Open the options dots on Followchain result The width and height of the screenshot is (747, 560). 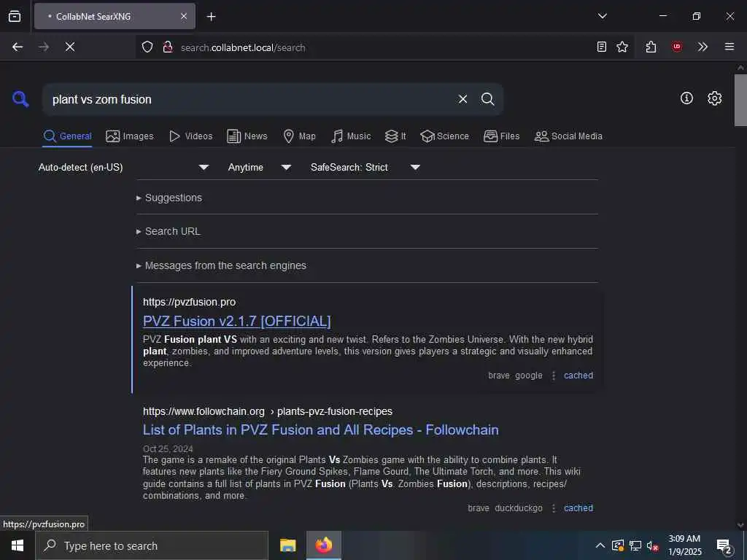(553, 508)
